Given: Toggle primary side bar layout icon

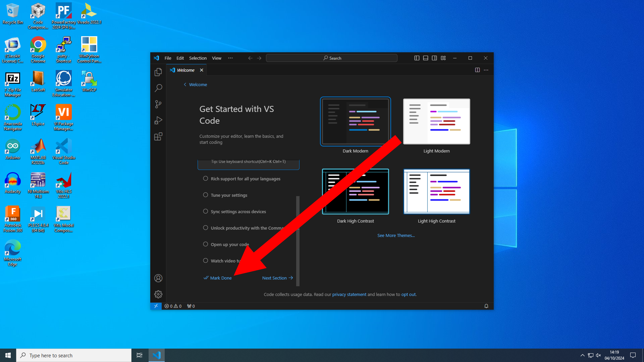Looking at the screenshot, I should tap(417, 58).
